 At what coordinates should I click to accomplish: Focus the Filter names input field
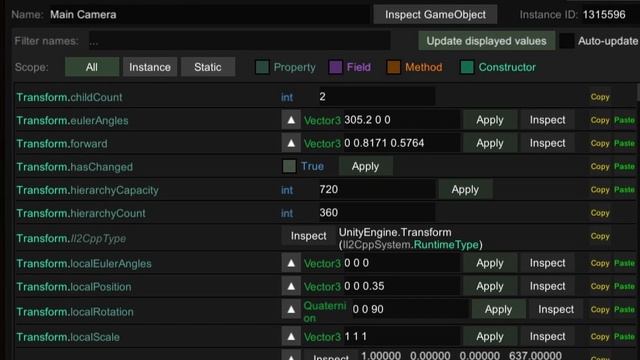coord(239,41)
